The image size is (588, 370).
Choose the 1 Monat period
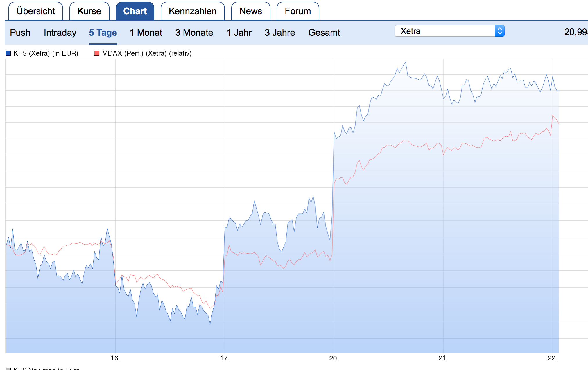tap(146, 33)
